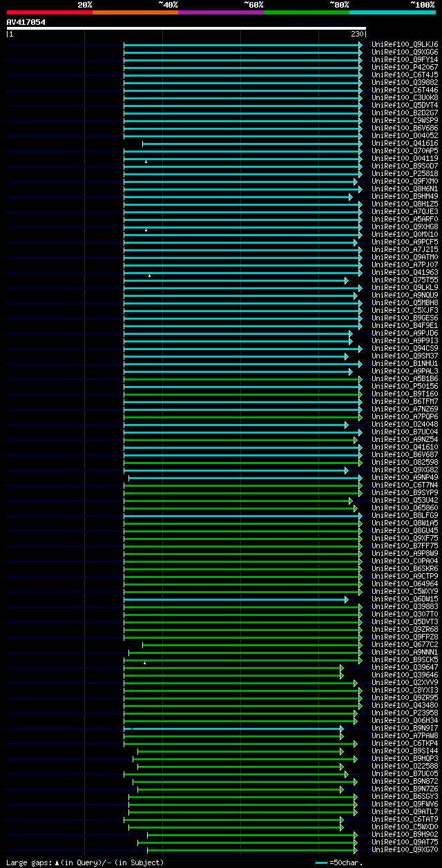This screenshot has height=868, width=442.
Task: Select the UniRef100_B6SGY3 label
Action: tap(405, 797)
